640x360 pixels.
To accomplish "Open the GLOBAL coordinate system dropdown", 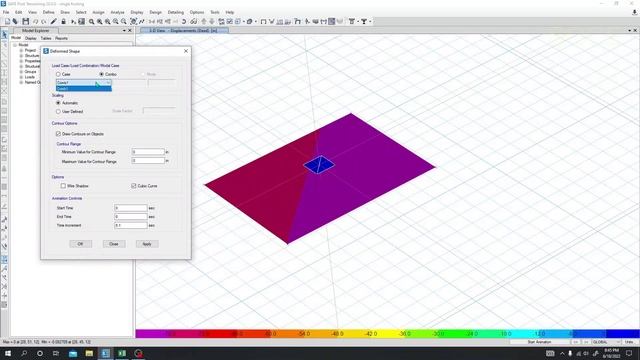I will click(607, 342).
